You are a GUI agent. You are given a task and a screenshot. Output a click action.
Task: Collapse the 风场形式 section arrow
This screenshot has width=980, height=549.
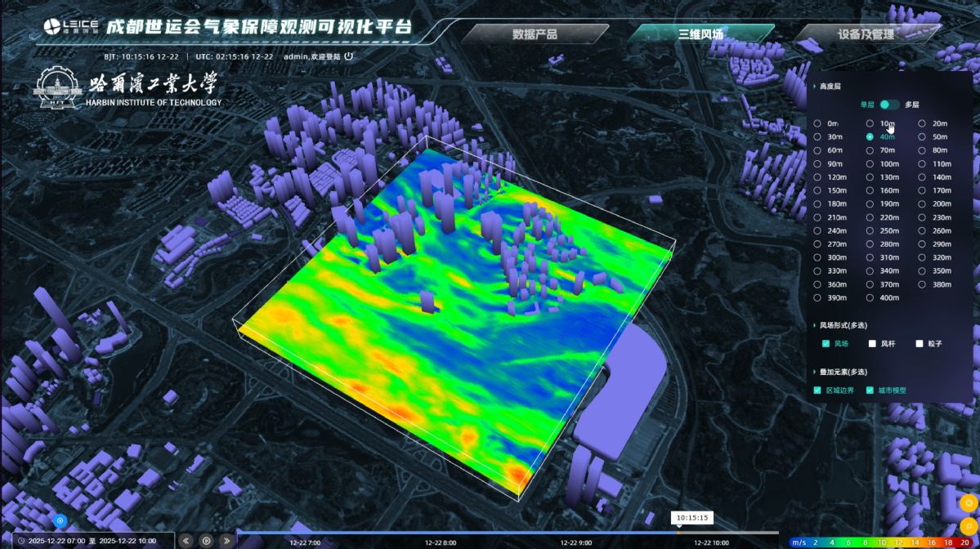tap(813, 325)
